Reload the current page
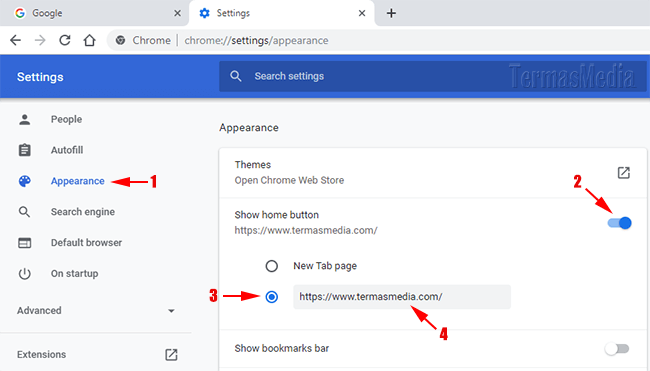 [x=65, y=40]
